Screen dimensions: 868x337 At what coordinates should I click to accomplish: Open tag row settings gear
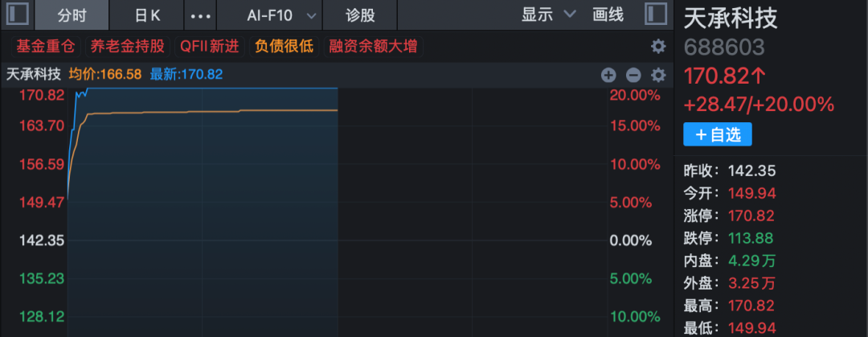[657, 47]
